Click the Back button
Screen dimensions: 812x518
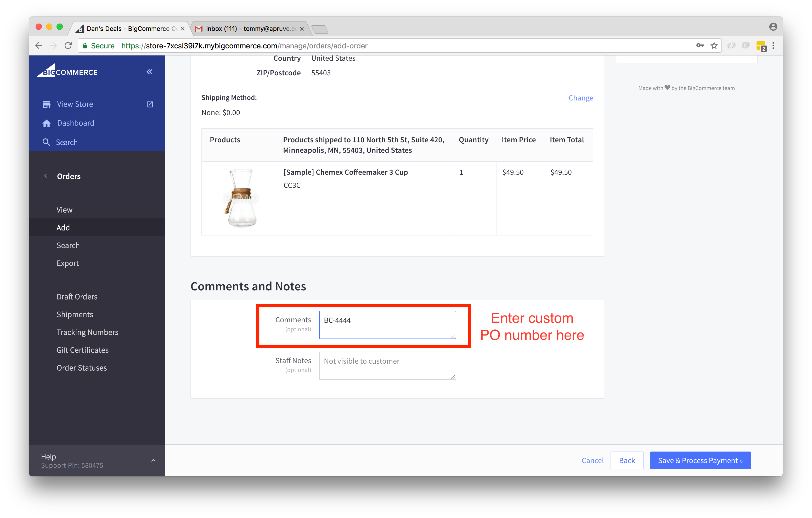coord(627,461)
